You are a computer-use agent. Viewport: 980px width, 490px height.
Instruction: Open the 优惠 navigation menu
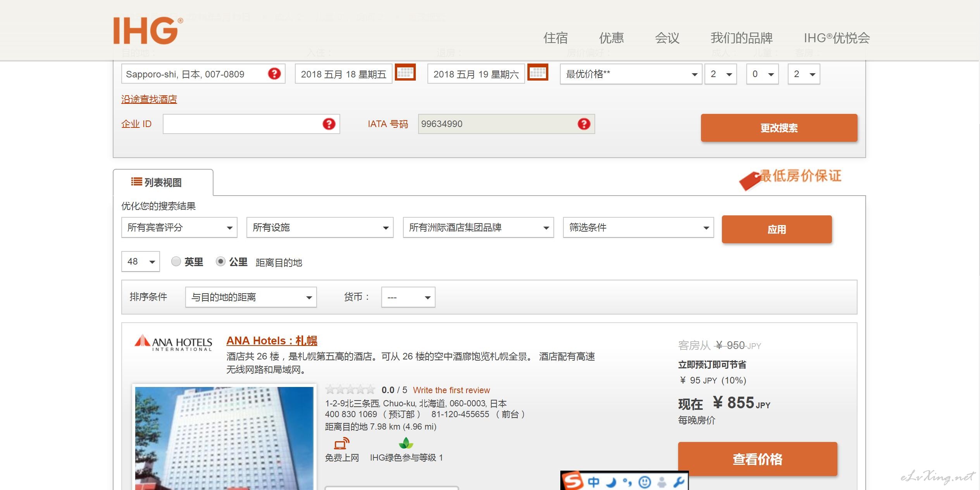(611, 38)
